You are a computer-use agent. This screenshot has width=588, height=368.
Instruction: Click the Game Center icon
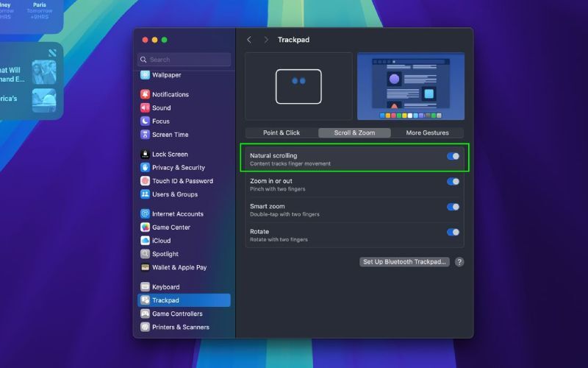coord(146,227)
